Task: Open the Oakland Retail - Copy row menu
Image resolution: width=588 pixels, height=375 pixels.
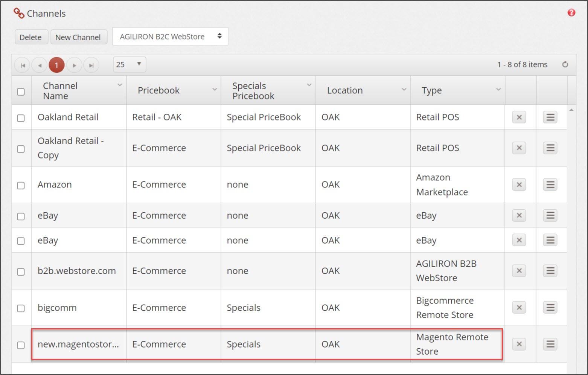Action: [550, 148]
